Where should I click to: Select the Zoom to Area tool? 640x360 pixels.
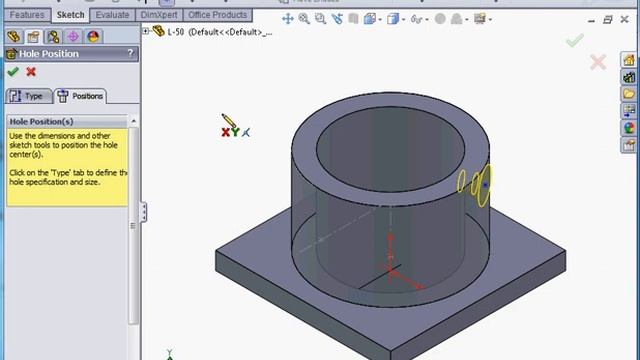(x=320, y=19)
